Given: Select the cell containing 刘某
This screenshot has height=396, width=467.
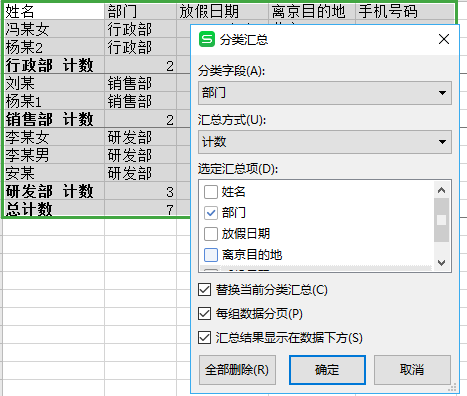Looking at the screenshot, I should 54,83.
